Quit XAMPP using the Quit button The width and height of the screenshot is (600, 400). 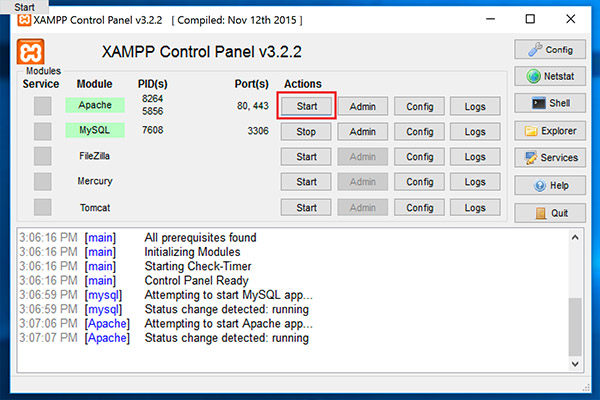pos(550,213)
